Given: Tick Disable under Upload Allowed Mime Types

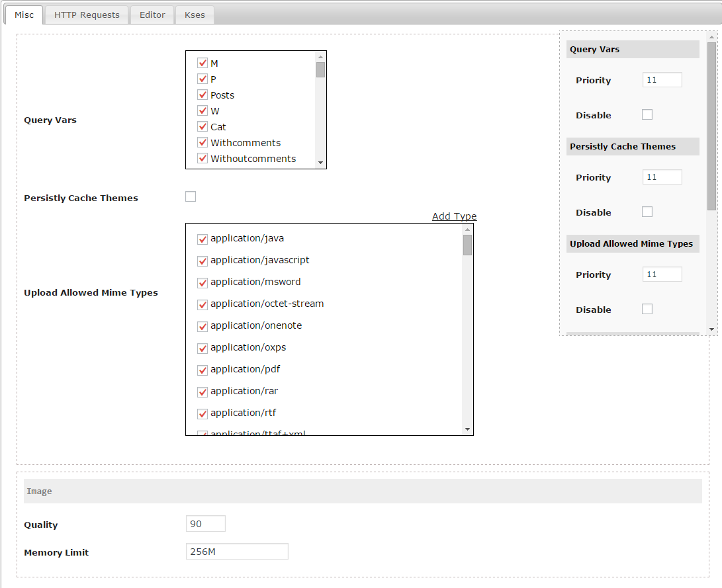Looking at the screenshot, I should pyautogui.click(x=647, y=309).
